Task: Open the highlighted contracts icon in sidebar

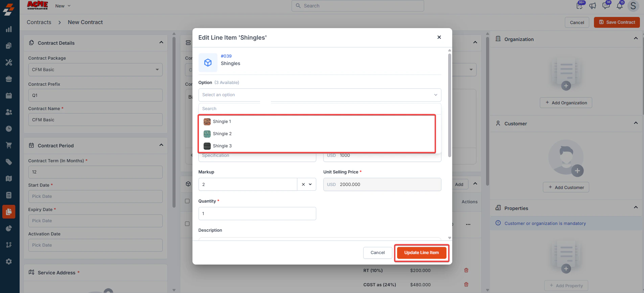Action: [9, 212]
